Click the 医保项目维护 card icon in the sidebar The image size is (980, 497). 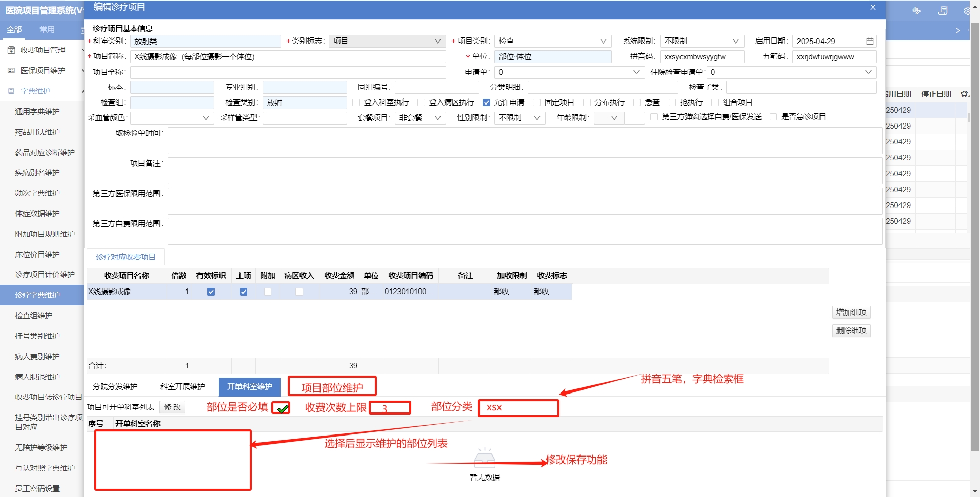coord(11,70)
